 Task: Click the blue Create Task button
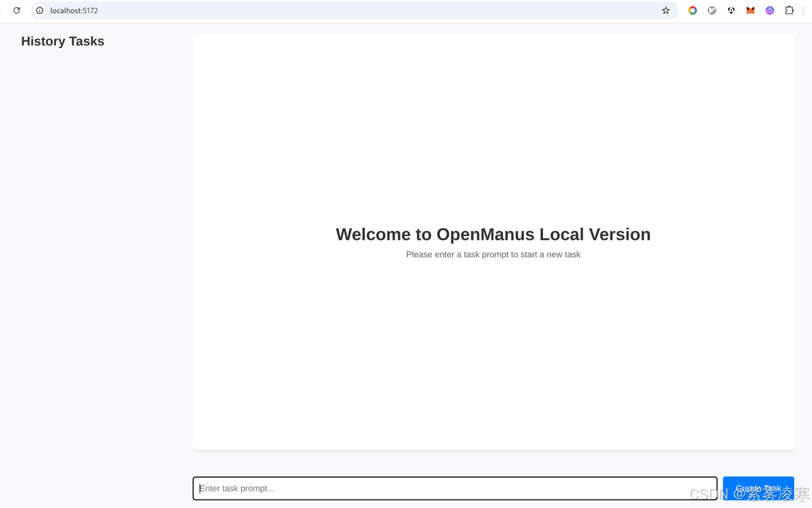pyautogui.click(x=758, y=488)
